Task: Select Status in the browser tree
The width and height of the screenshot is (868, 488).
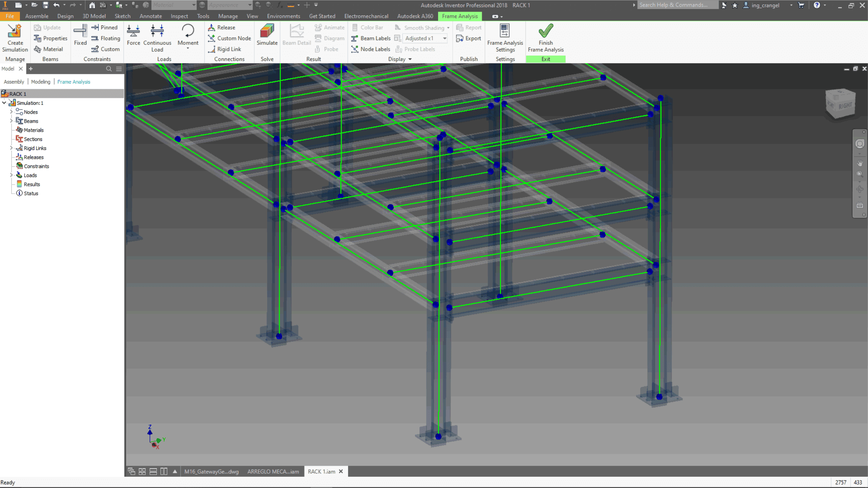Action: coord(31,194)
